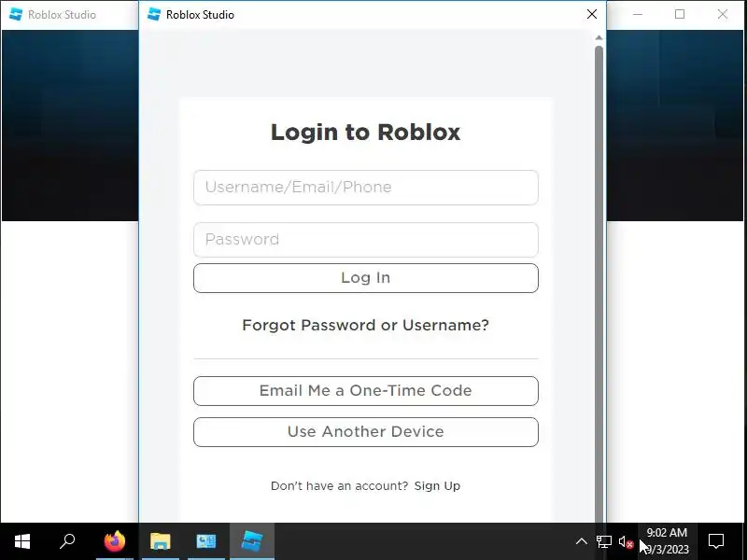Screen dimensions: 747x560
Task: Open File Explorer from the taskbar
Action: pyautogui.click(x=161, y=541)
